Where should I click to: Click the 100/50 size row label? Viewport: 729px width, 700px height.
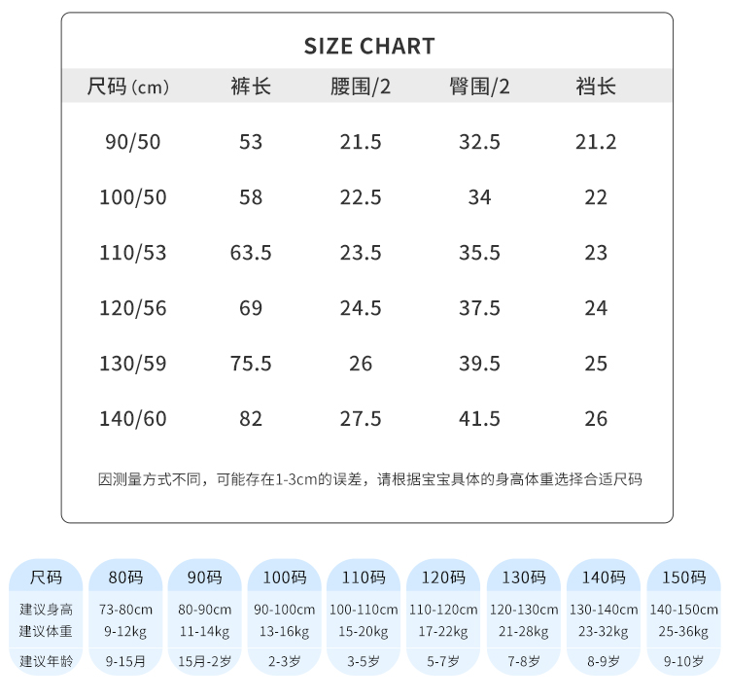pos(132,197)
